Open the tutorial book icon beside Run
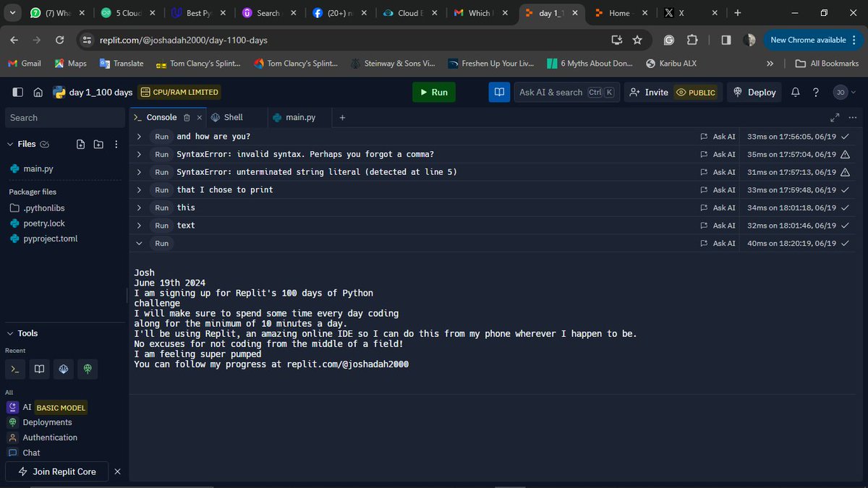The width and height of the screenshot is (868, 488). point(498,92)
